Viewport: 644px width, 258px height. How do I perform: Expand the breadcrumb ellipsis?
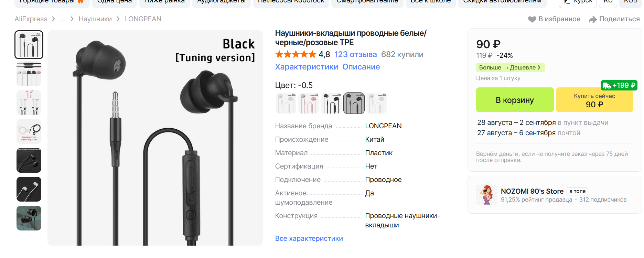pyautogui.click(x=63, y=19)
